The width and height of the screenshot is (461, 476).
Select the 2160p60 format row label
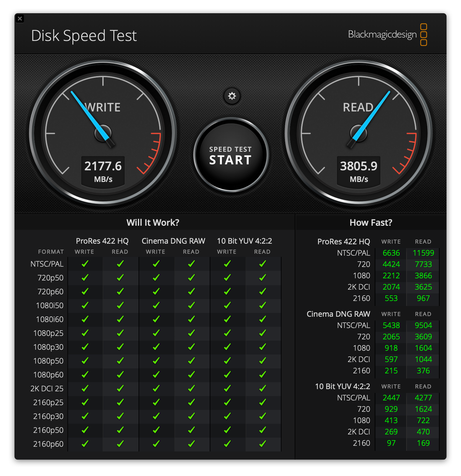click(48, 444)
